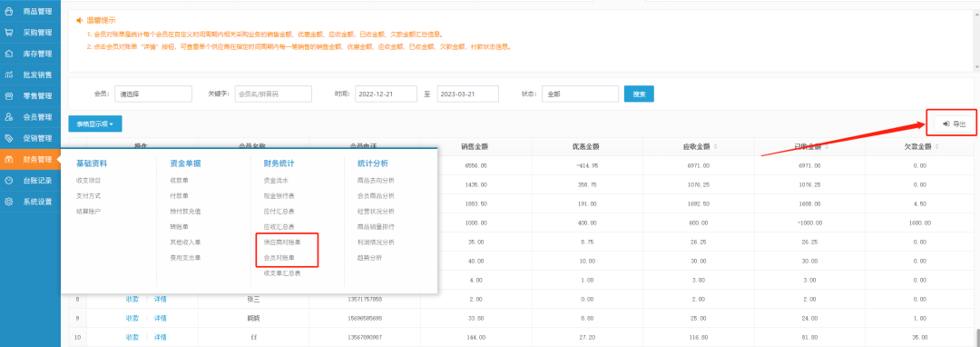
Task: Sort table by 欠款金额 column arrows
Action: [x=936, y=147]
